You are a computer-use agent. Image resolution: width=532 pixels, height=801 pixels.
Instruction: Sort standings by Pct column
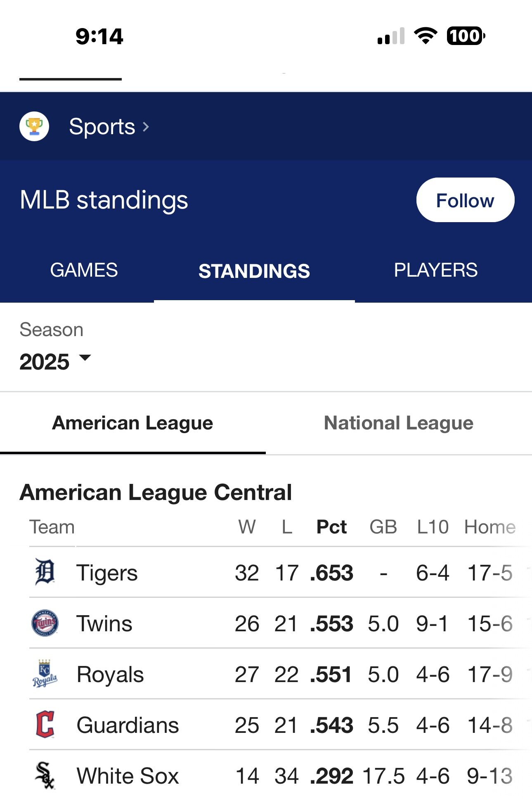tap(331, 527)
